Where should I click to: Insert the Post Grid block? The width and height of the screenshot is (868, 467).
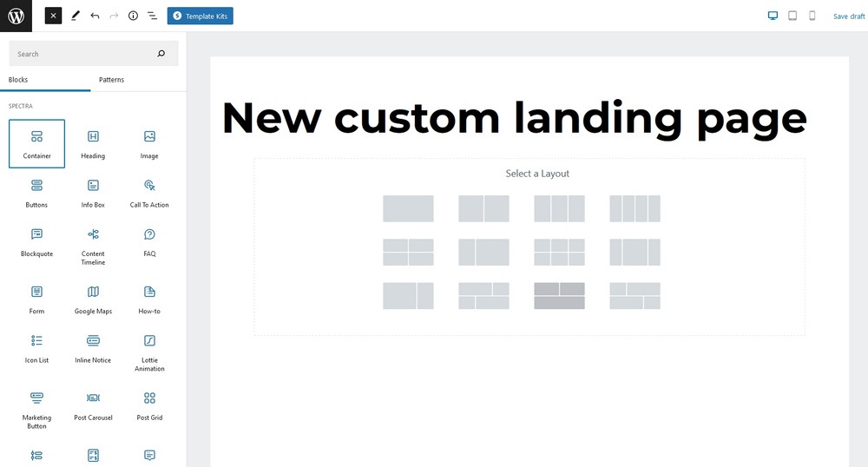[149, 405]
